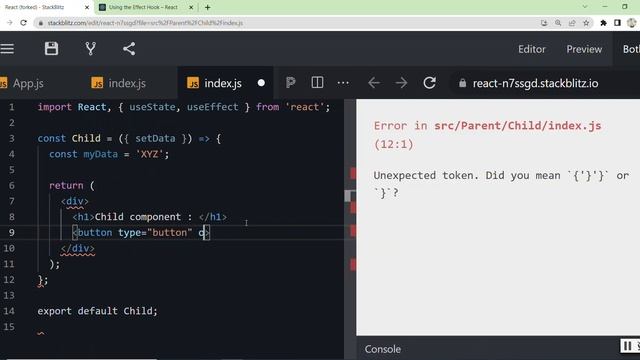
Task: Click the lock icon in preview URL bar
Action: pyautogui.click(x=462, y=83)
